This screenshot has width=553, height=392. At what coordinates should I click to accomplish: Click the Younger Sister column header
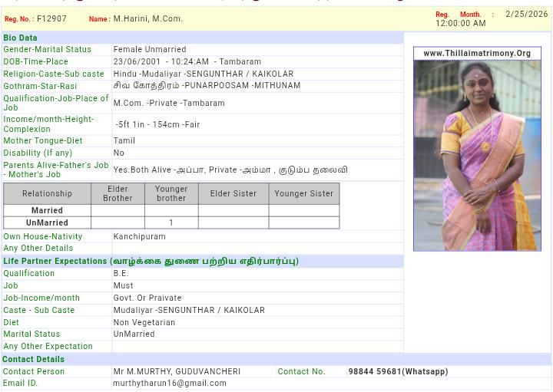click(x=303, y=194)
